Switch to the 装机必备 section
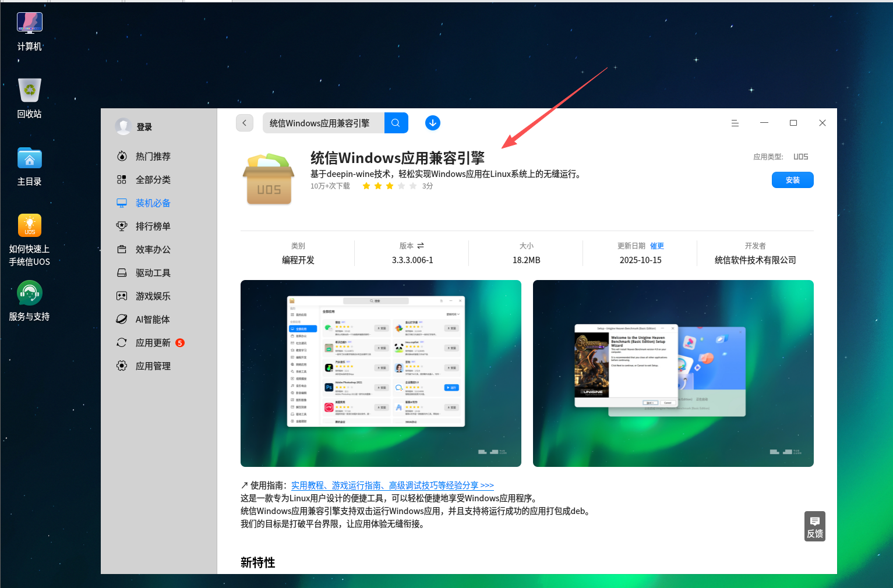The height and width of the screenshot is (588, 893). click(x=153, y=203)
